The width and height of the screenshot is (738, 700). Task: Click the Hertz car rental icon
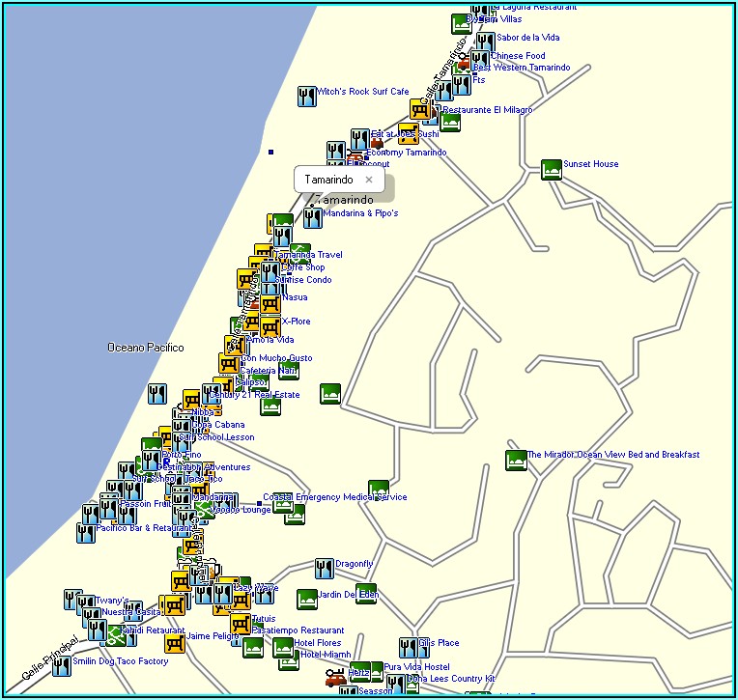click(336, 677)
